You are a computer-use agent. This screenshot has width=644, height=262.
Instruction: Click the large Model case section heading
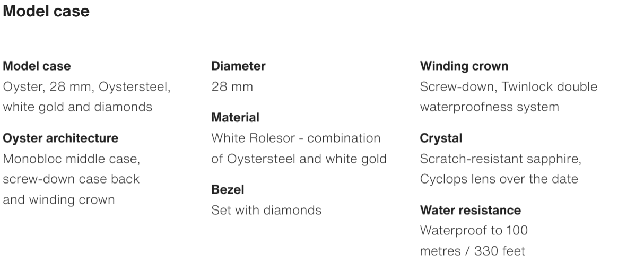(x=46, y=12)
